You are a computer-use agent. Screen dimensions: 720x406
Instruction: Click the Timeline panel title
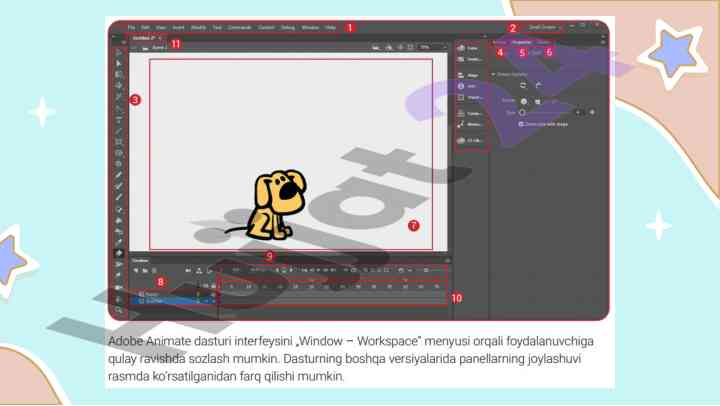click(x=140, y=260)
